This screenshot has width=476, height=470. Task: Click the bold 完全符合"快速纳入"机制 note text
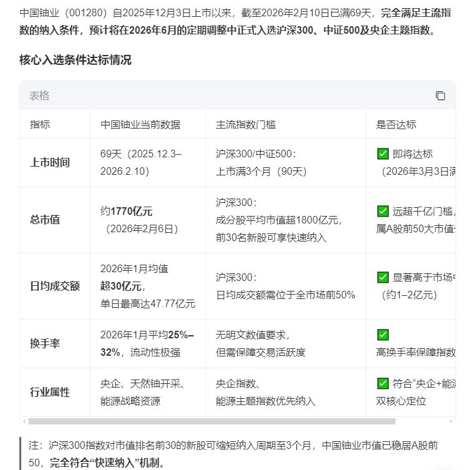tap(108, 463)
